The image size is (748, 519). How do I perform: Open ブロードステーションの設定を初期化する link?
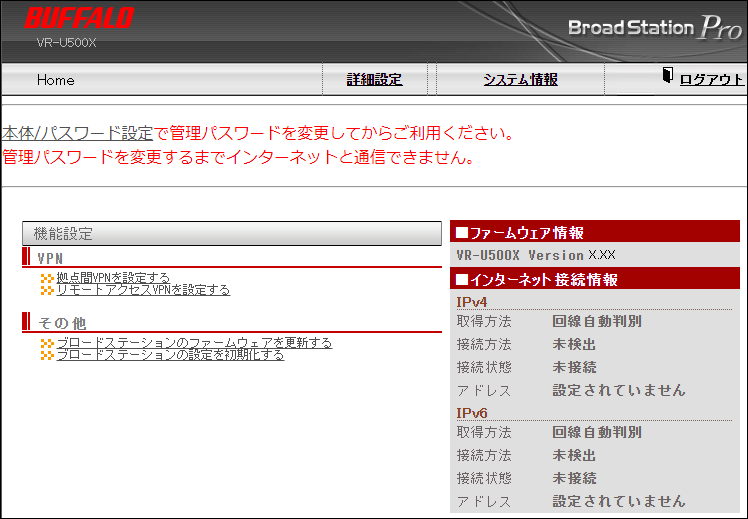[x=170, y=354]
